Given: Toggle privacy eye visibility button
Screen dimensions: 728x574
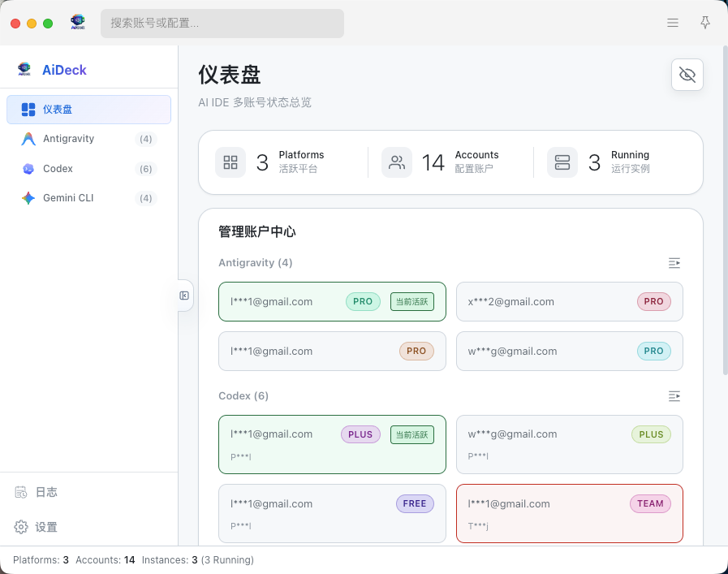Looking at the screenshot, I should pyautogui.click(x=687, y=75).
